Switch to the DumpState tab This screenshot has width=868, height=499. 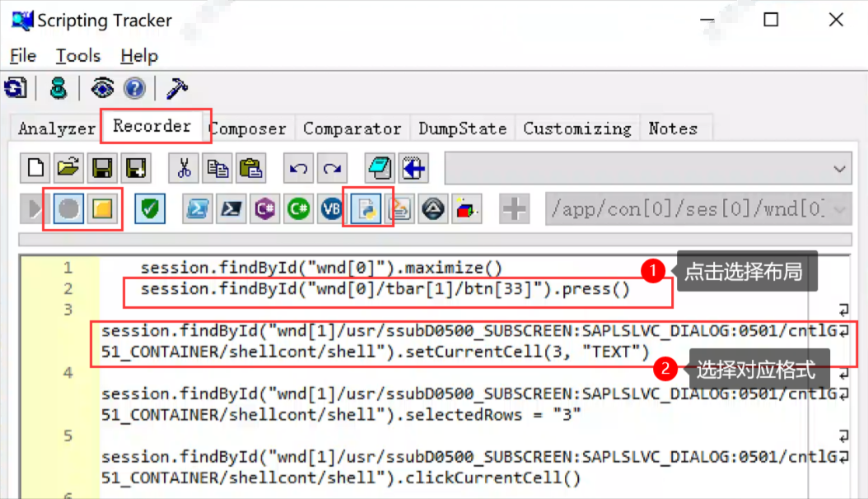tap(462, 128)
